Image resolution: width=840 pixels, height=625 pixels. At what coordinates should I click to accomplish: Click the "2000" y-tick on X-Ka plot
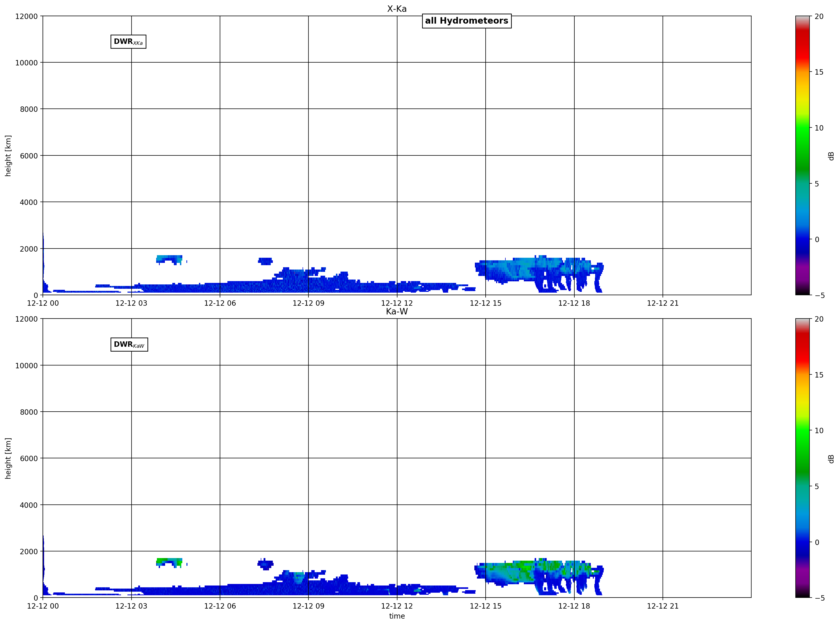coord(29,249)
